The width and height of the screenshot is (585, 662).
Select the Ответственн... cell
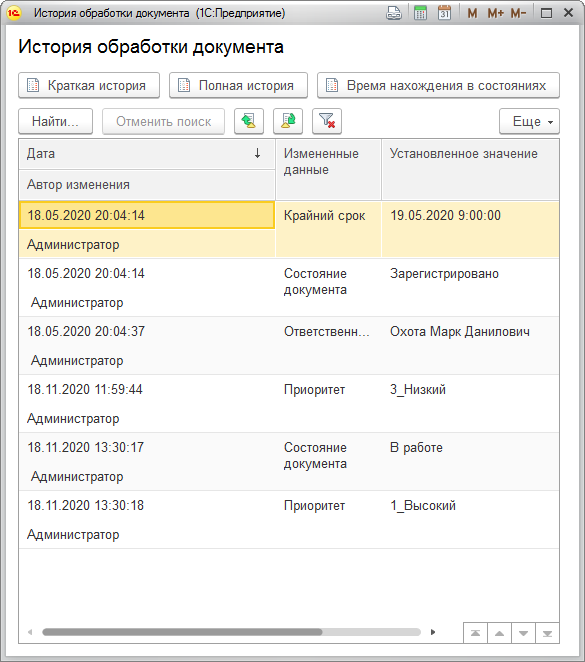pos(328,345)
